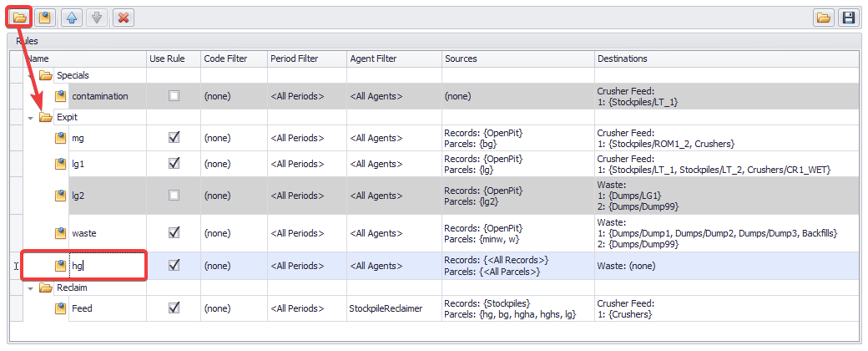Uncheck Use Rule for the mg rule
868x351 pixels.
(x=174, y=137)
